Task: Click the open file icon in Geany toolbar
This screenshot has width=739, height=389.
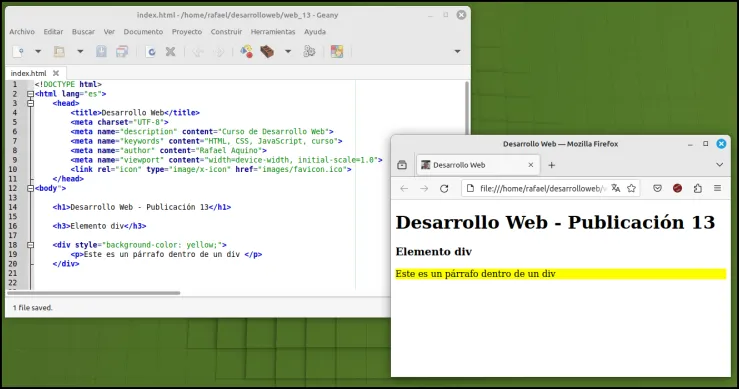Action: click(59, 51)
